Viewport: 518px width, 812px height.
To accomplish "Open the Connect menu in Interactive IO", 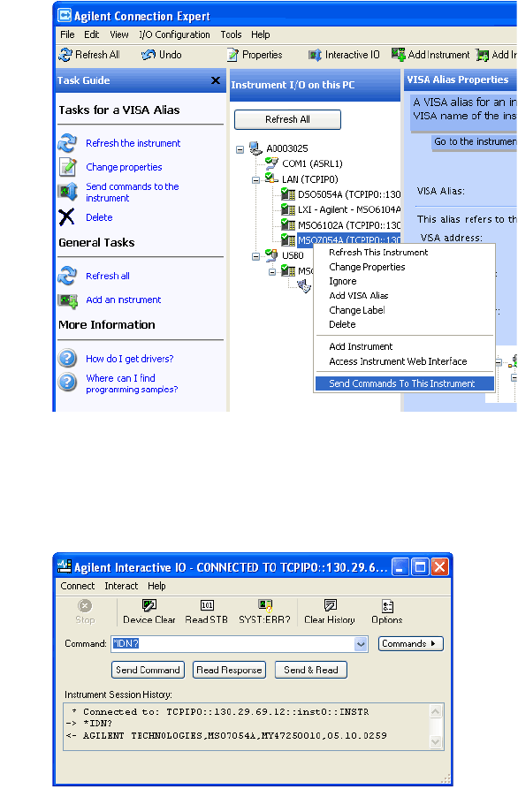I will (x=78, y=586).
